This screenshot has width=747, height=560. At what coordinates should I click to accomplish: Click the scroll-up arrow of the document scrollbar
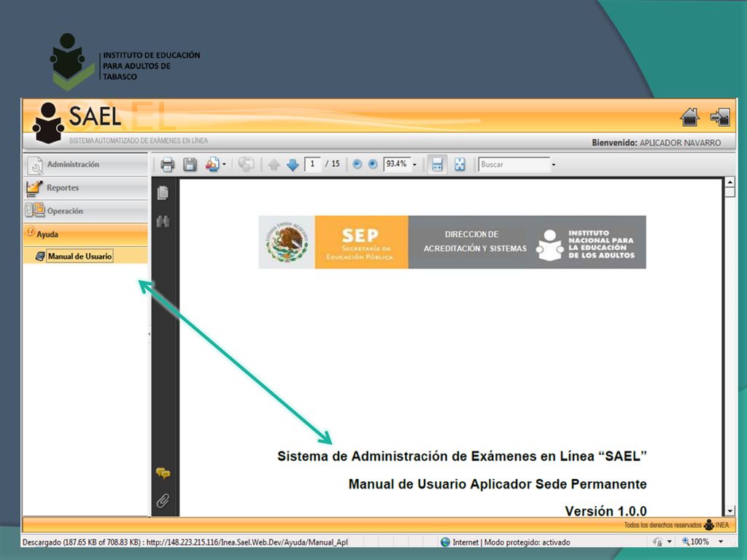729,182
